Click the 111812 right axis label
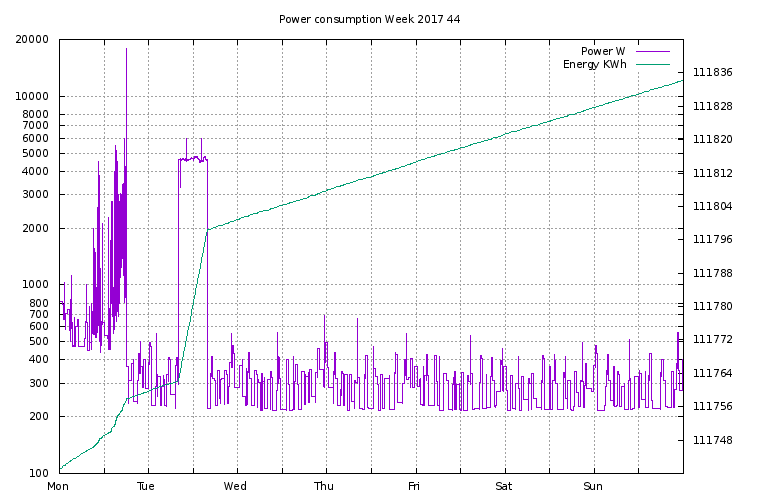768x500 pixels. [713, 173]
